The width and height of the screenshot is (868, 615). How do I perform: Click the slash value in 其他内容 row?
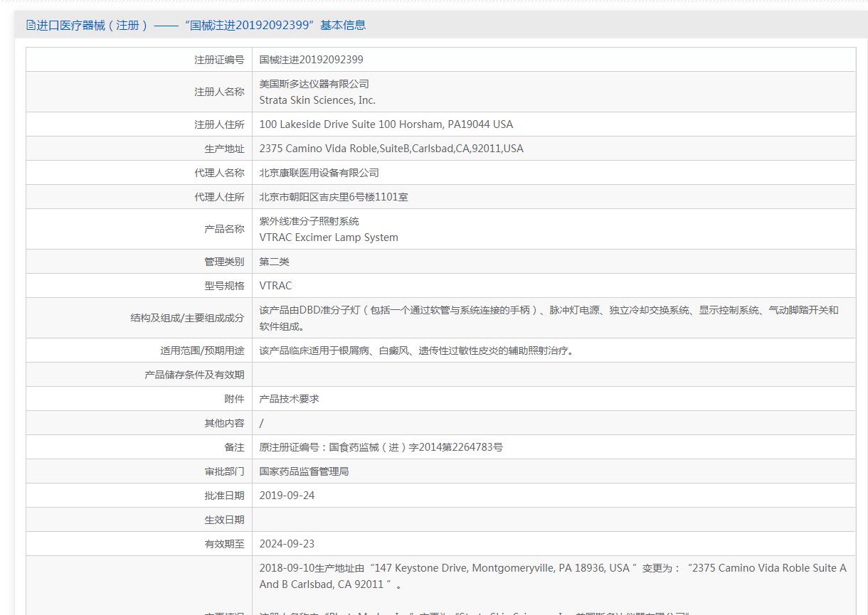coord(261,423)
